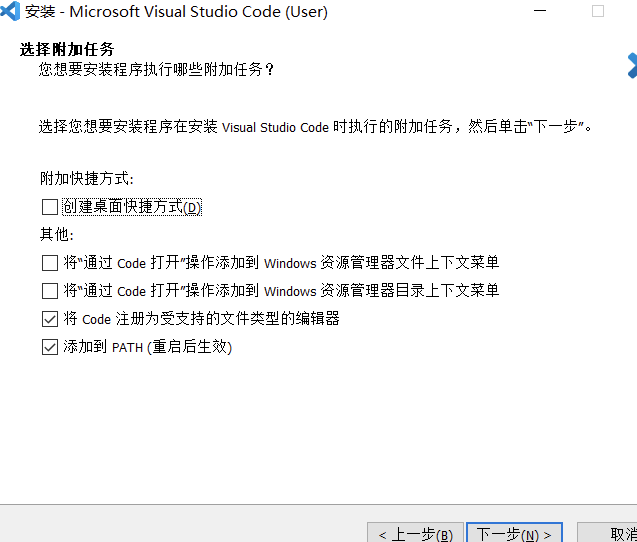Uncheck 添加到 PATH (重启后生效)
The image size is (637, 542).
pyautogui.click(x=50, y=347)
